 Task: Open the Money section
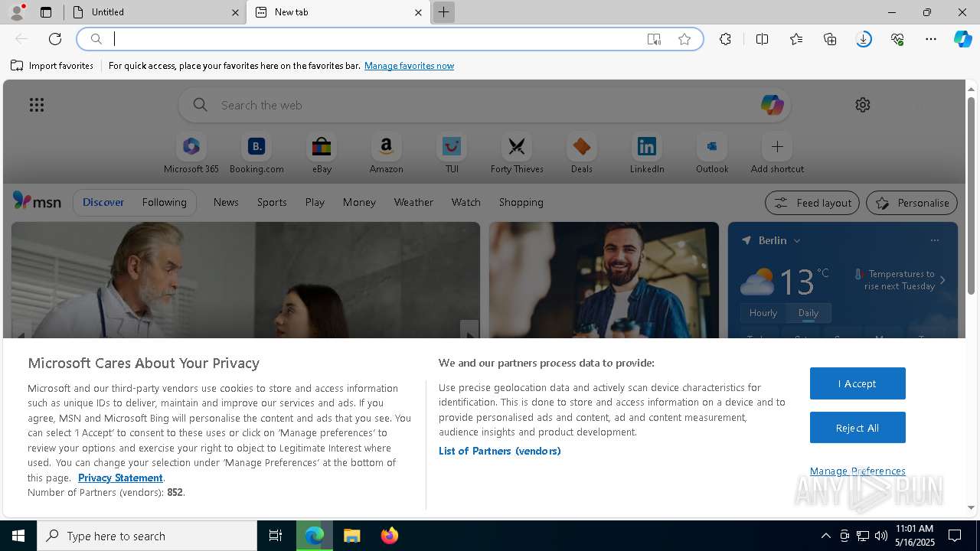click(x=359, y=202)
